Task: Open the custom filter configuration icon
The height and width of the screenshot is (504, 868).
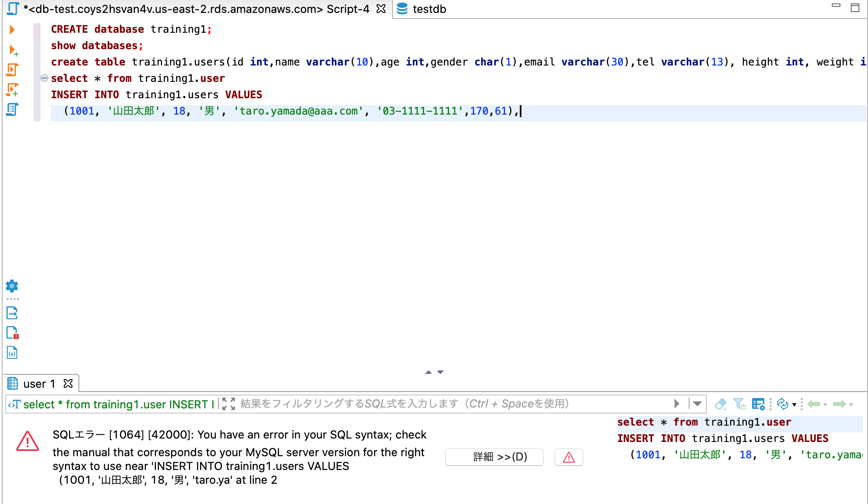Action: (x=758, y=404)
